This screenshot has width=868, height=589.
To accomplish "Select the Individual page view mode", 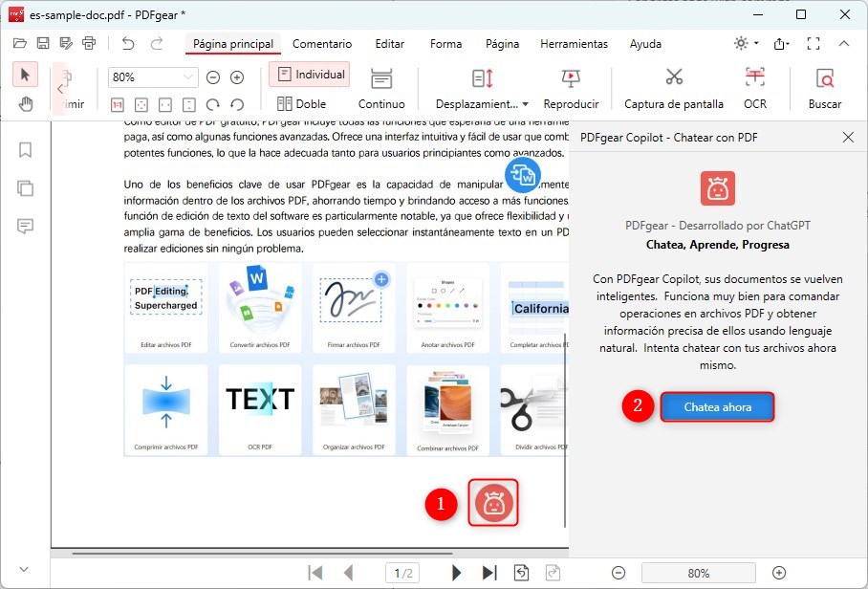I will tap(310, 75).
